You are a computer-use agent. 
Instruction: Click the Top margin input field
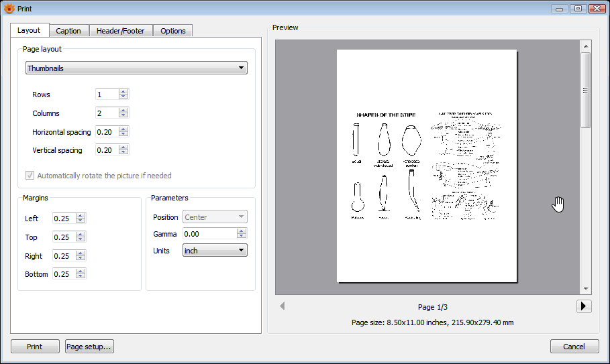64,237
